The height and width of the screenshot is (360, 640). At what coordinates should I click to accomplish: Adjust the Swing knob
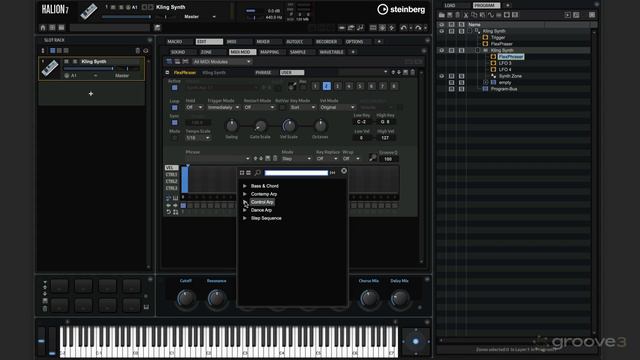point(231,125)
